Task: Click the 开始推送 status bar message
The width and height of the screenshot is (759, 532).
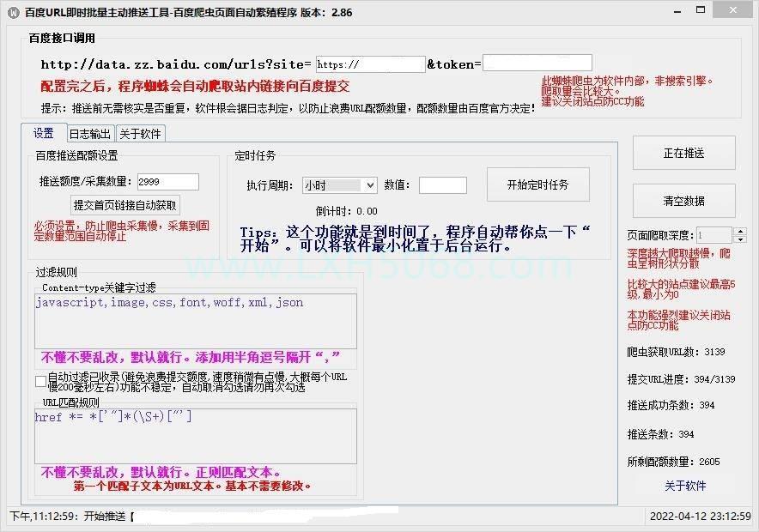Action: 71,516
